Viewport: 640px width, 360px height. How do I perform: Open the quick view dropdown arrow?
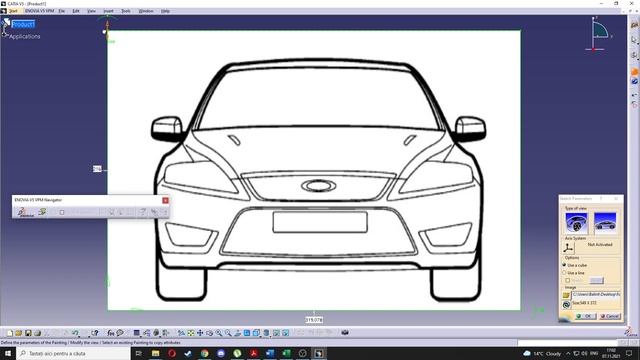click(x=261, y=336)
